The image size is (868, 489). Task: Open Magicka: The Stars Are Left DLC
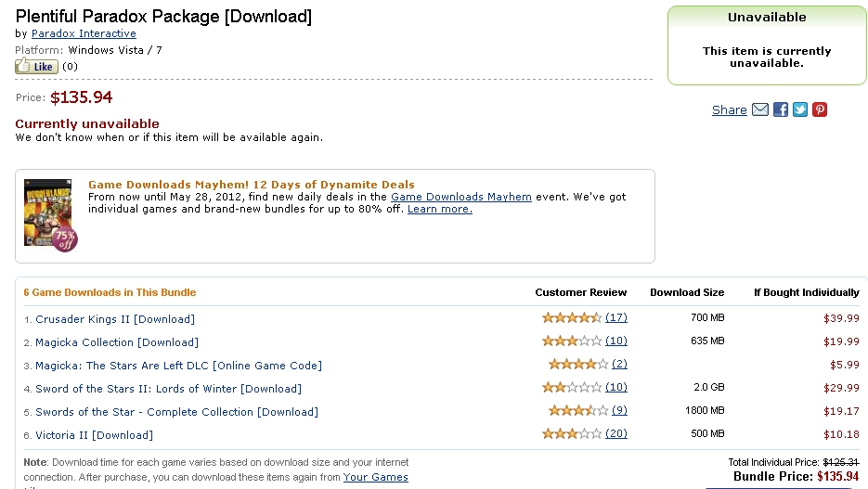point(178,366)
